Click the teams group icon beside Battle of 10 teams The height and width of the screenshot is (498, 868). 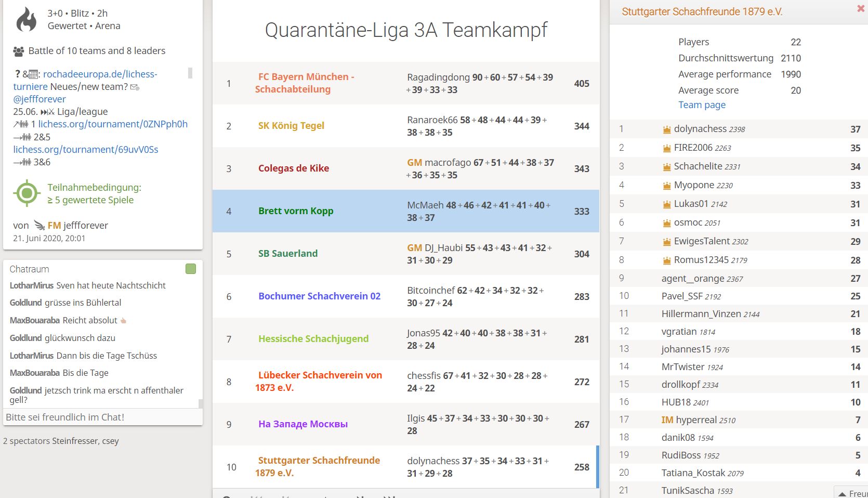click(19, 51)
